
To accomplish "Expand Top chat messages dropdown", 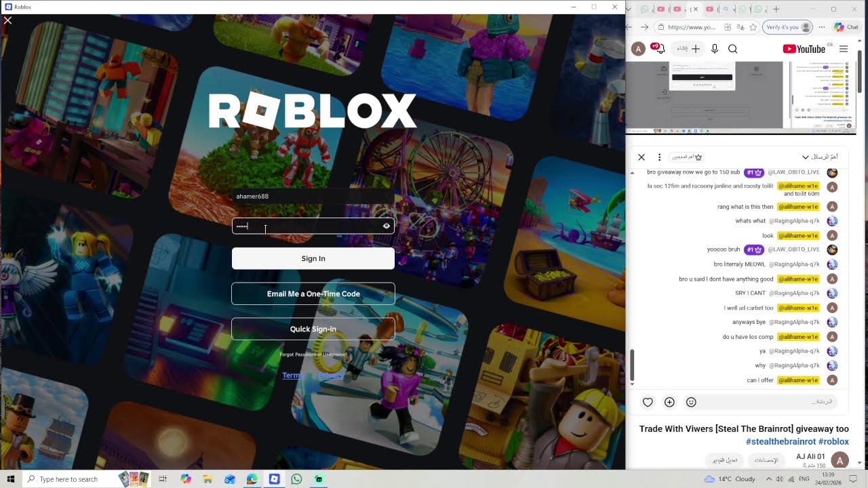I will (819, 157).
